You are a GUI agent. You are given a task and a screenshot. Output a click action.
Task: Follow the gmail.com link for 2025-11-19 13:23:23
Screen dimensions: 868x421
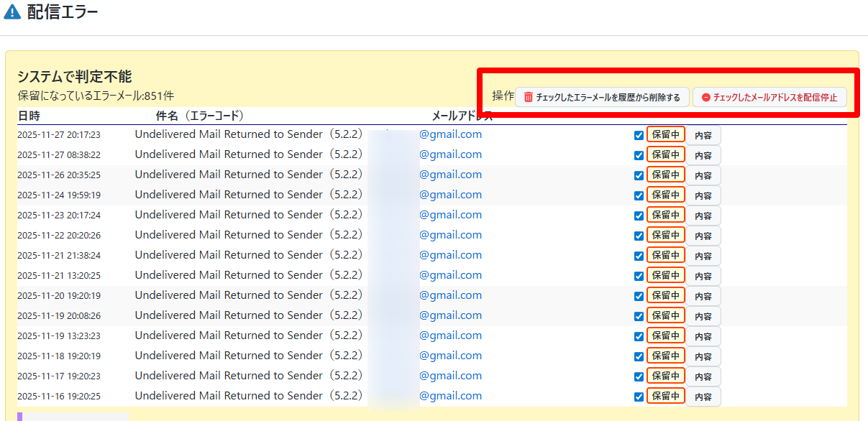(450, 336)
